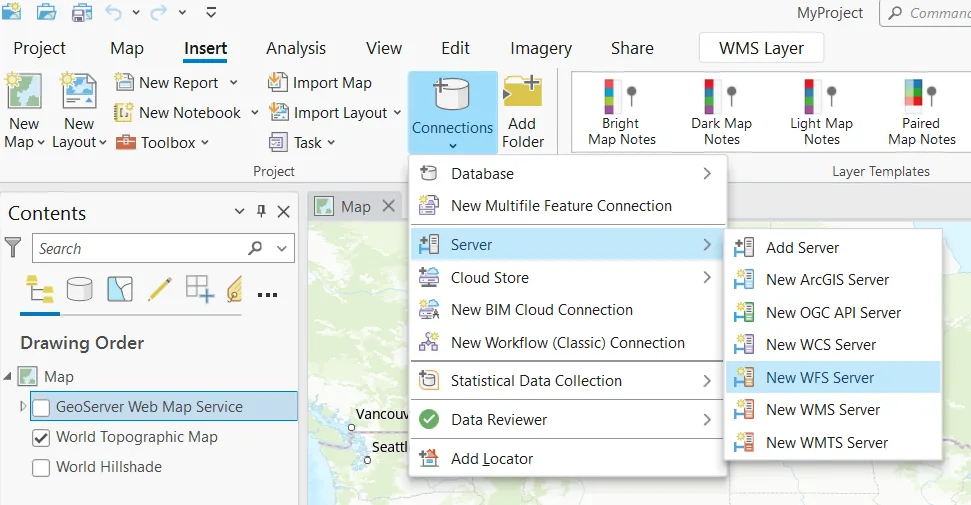Click the Command Search box
The width and height of the screenshot is (971, 505).
[925, 13]
